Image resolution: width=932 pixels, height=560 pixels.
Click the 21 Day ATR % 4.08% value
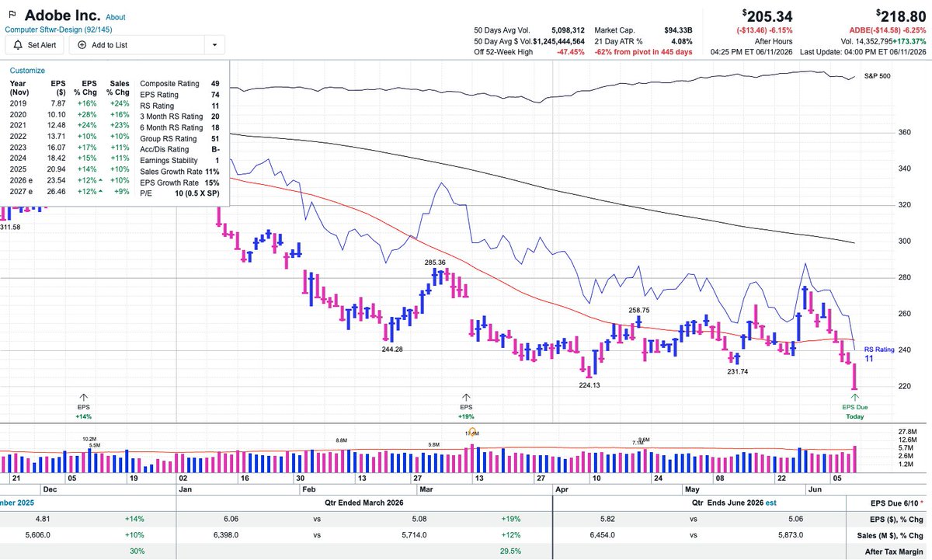pyautogui.click(x=682, y=40)
